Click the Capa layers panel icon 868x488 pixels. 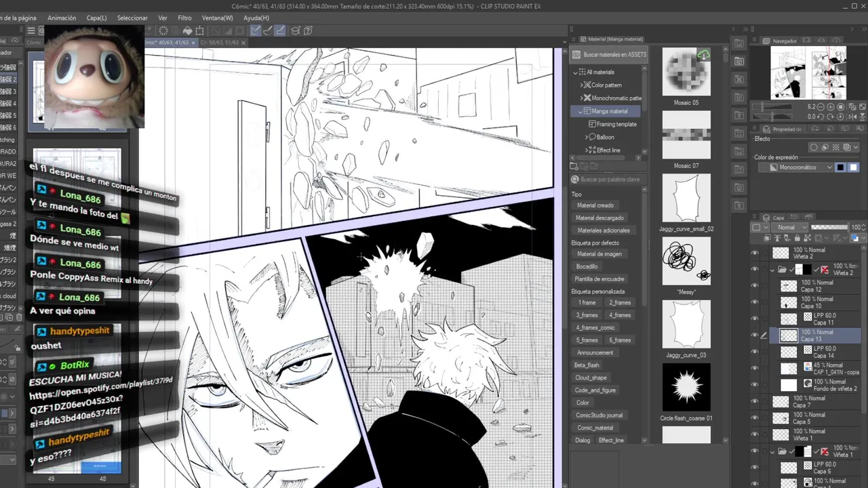point(766,218)
